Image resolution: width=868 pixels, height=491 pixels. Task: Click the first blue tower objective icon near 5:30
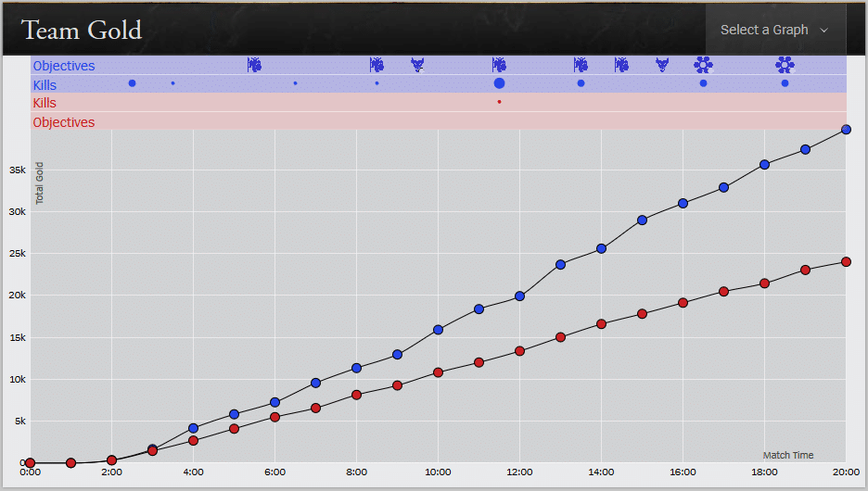254,65
